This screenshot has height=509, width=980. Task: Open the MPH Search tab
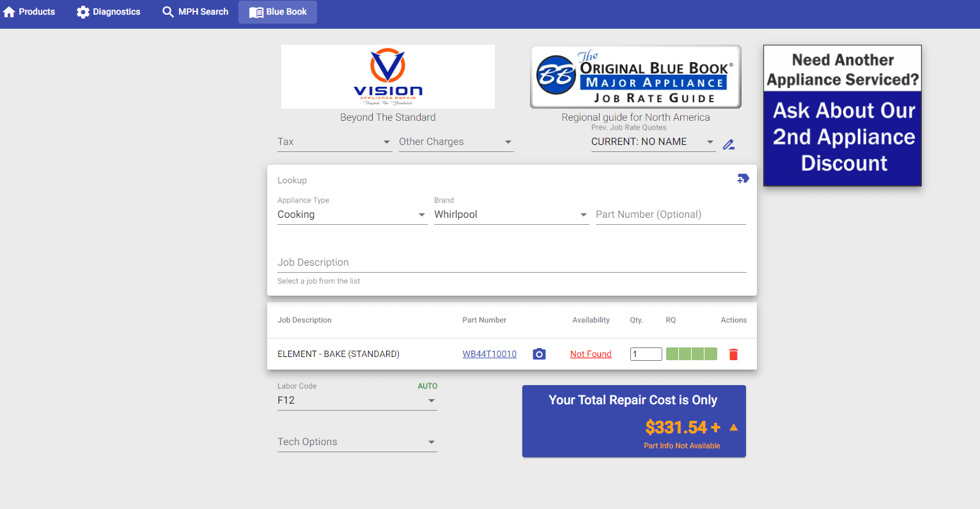point(196,12)
